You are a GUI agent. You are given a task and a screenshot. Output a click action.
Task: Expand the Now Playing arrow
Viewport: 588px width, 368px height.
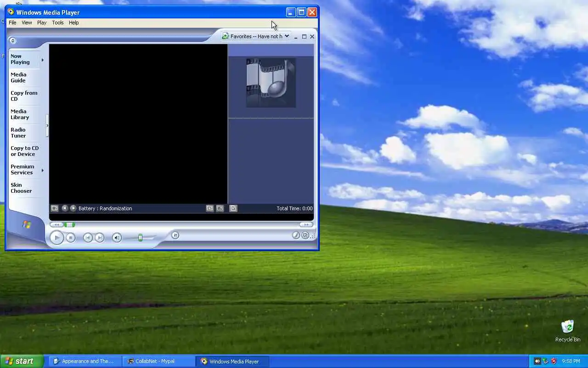(x=43, y=60)
